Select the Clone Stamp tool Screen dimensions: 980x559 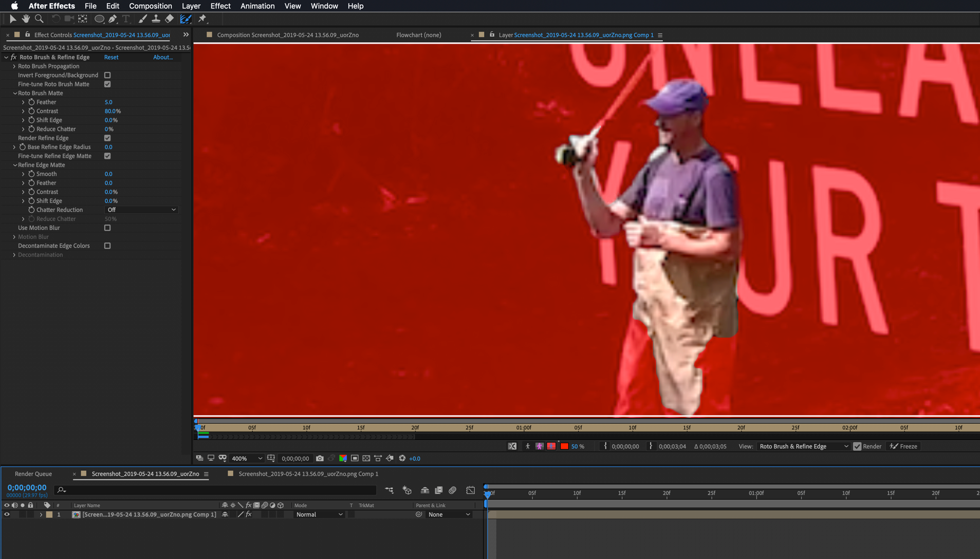(155, 18)
